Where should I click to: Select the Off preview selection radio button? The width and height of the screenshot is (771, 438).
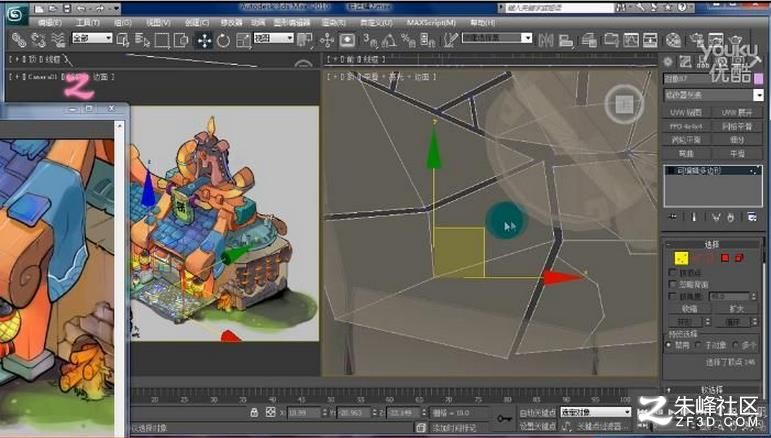click(x=669, y=346)
